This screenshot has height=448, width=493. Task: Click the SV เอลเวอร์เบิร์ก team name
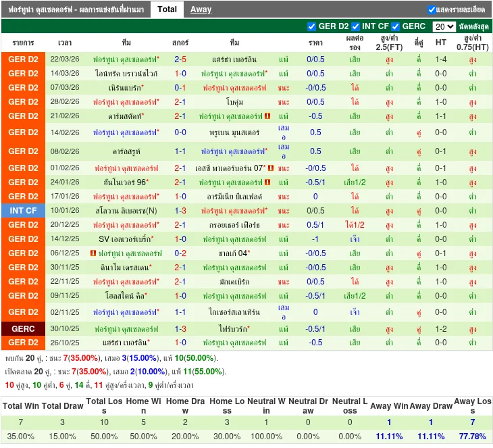126,239
